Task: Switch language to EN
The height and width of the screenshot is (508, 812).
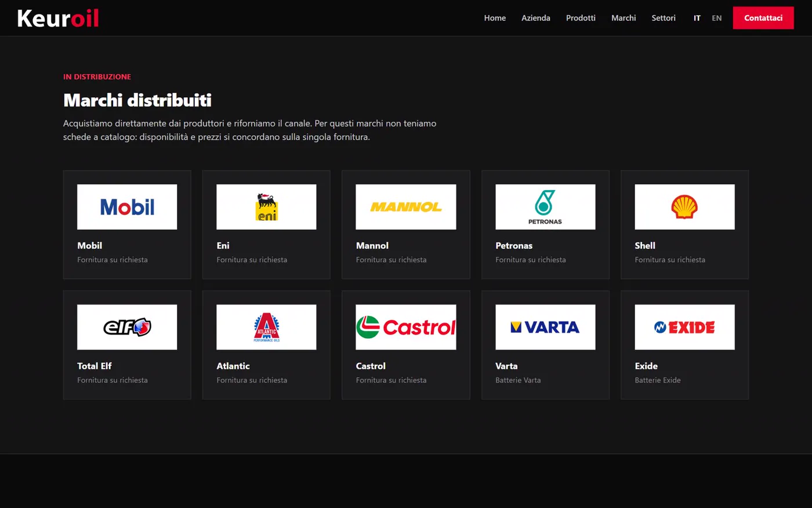Action: tap(717, 18)
